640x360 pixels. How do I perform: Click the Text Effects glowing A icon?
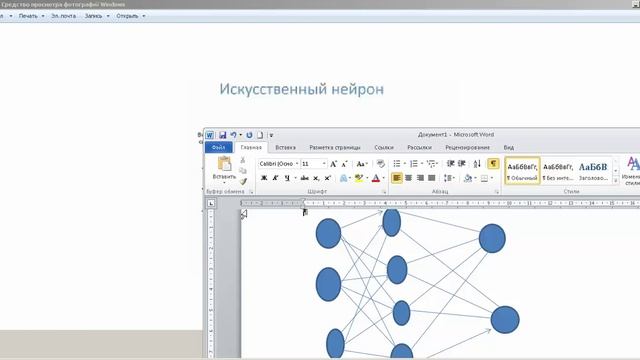pos(344,178)
